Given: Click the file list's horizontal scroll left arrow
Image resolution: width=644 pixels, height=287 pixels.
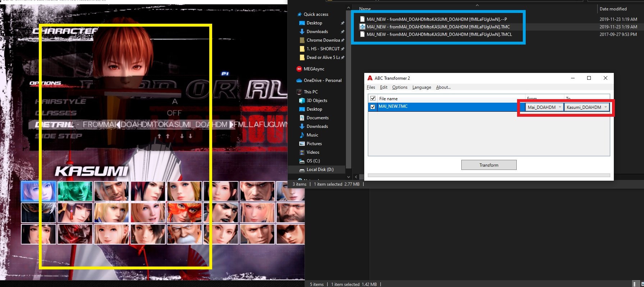Looking at the screenshot, I should (x=356, y=177).
